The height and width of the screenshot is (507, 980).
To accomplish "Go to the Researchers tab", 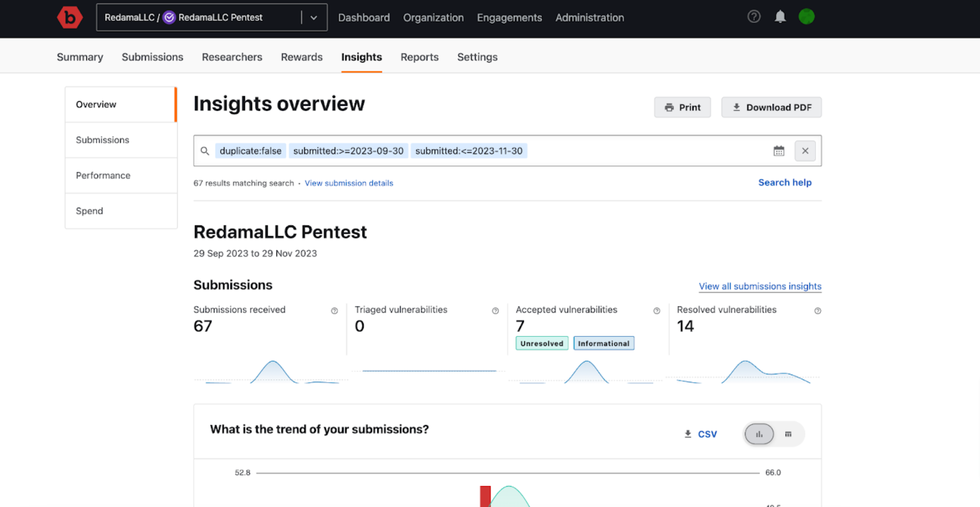I will (232, 57).
